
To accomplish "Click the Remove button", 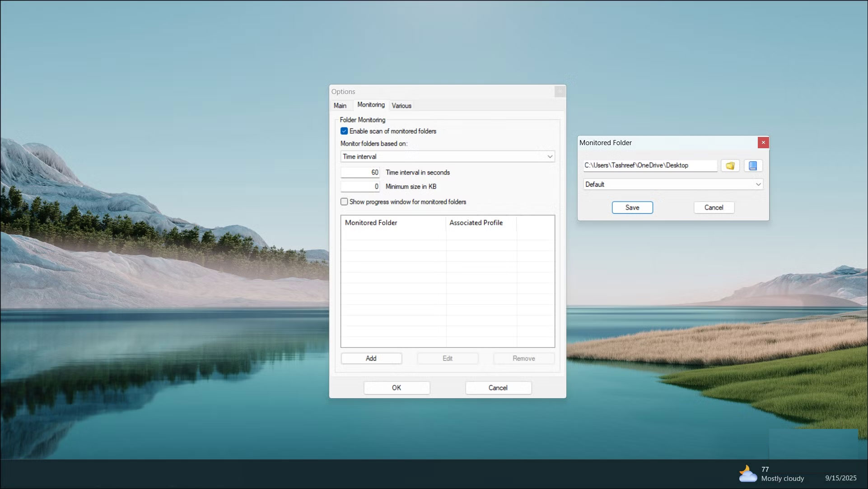I will click(523, 358).
